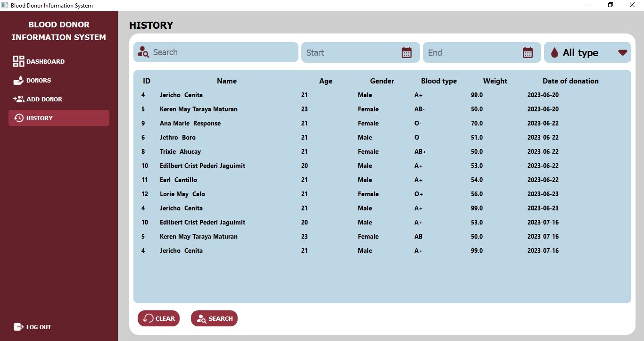Screen dimensions: 644x341
Task: Go to the Donors page
Action: click(x=59, y=80)
